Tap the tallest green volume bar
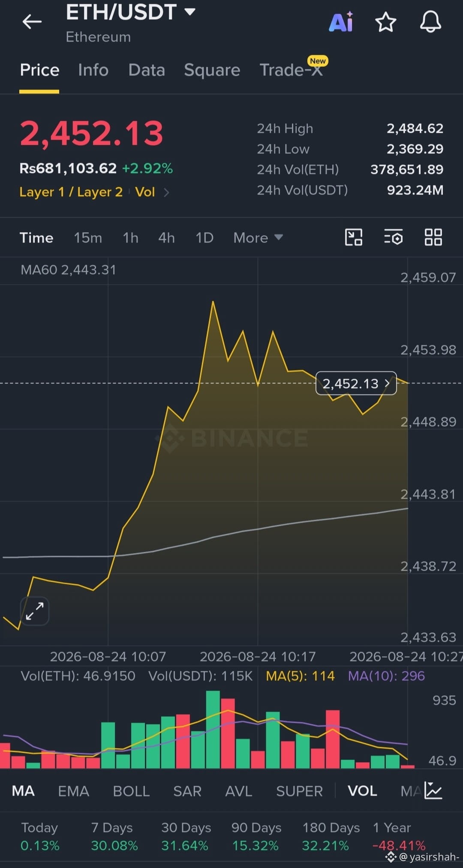 [x=213, y=729]
